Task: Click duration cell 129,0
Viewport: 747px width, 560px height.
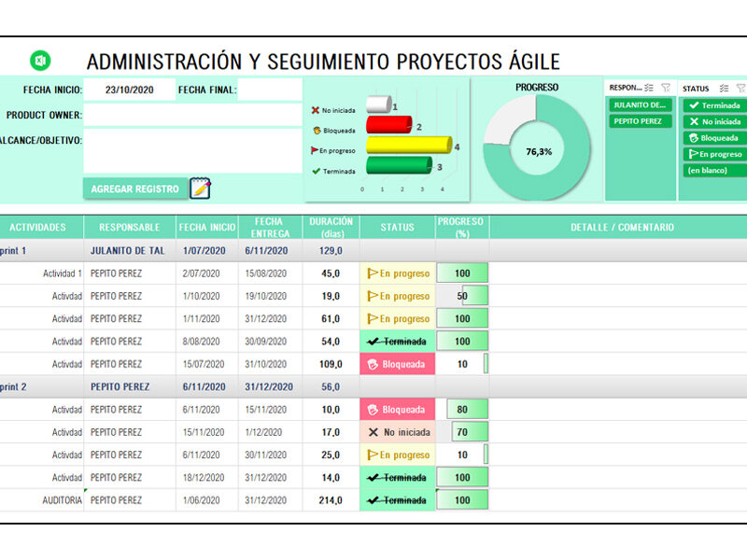Action: (331, 250)
